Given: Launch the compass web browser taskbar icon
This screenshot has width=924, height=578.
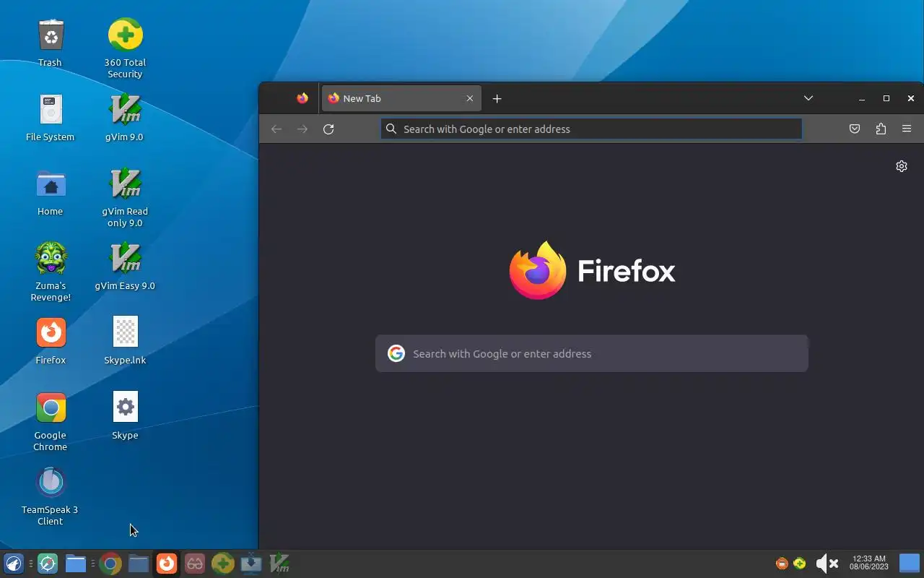Looking at the screenshot, I should tap(48, 564).
